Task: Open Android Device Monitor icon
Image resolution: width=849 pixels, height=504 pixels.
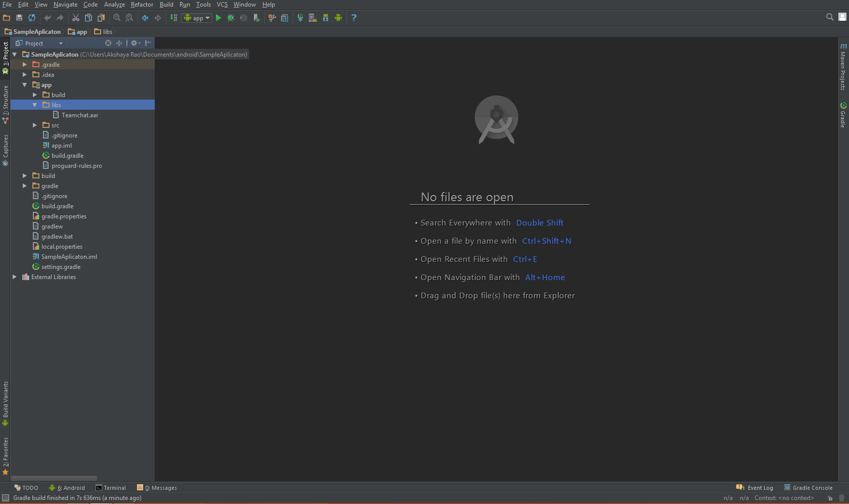Action: [338, 18]
